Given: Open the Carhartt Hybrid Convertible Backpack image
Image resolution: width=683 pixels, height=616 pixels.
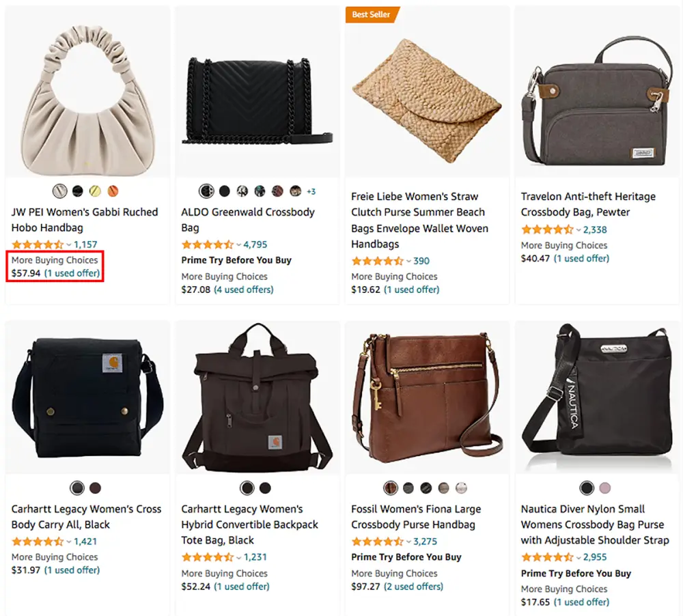Looking at the screenshot, I should pyautogui.click(x=257, y=396).
